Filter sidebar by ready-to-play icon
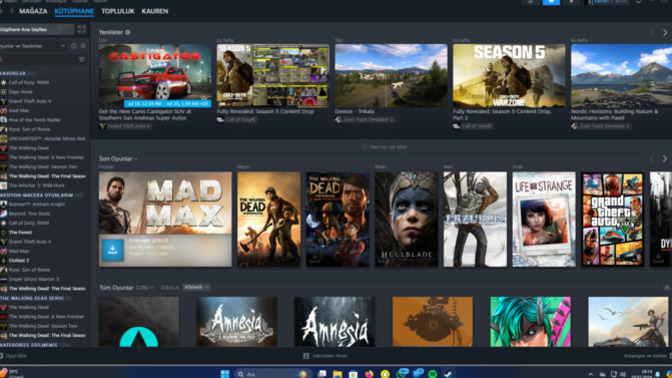 pyautogui.click(x=83, y=46)
